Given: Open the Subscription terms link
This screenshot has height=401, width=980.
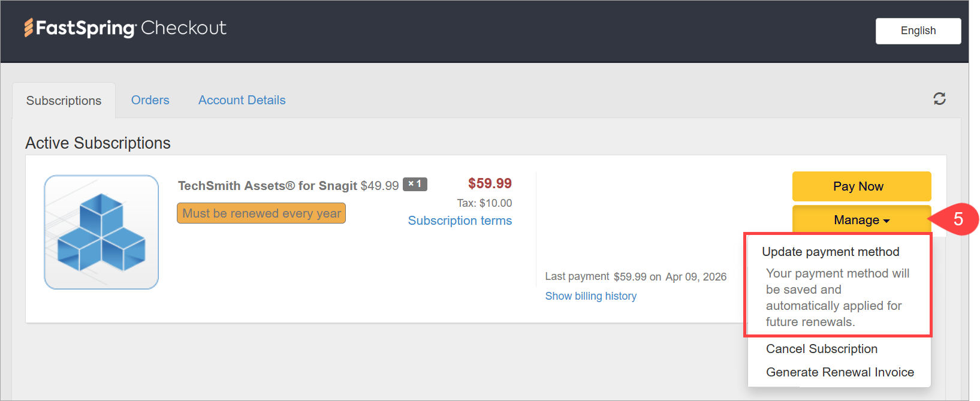Looking at the screenshot, I should pyautogui.click(x=460, y=221).
